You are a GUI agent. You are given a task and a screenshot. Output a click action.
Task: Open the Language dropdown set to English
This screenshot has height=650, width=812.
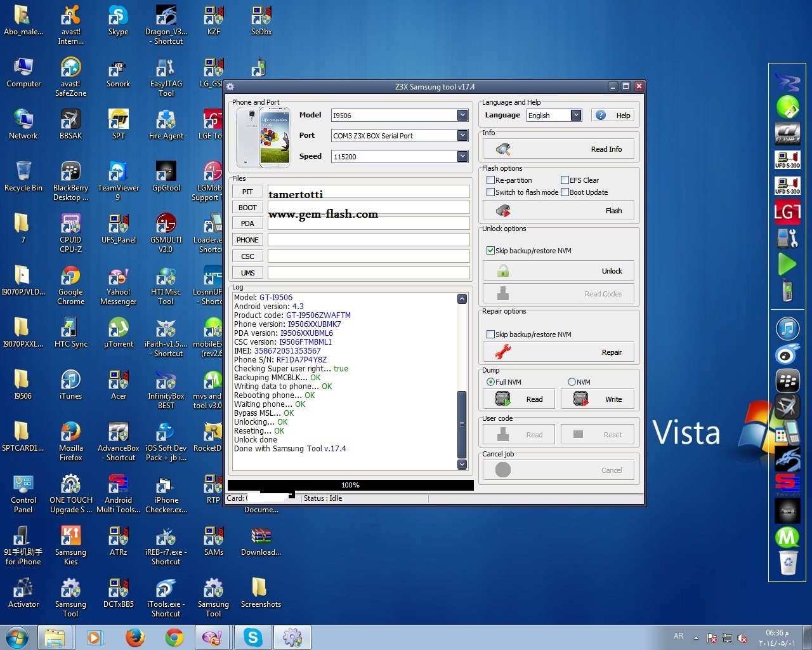576,115
